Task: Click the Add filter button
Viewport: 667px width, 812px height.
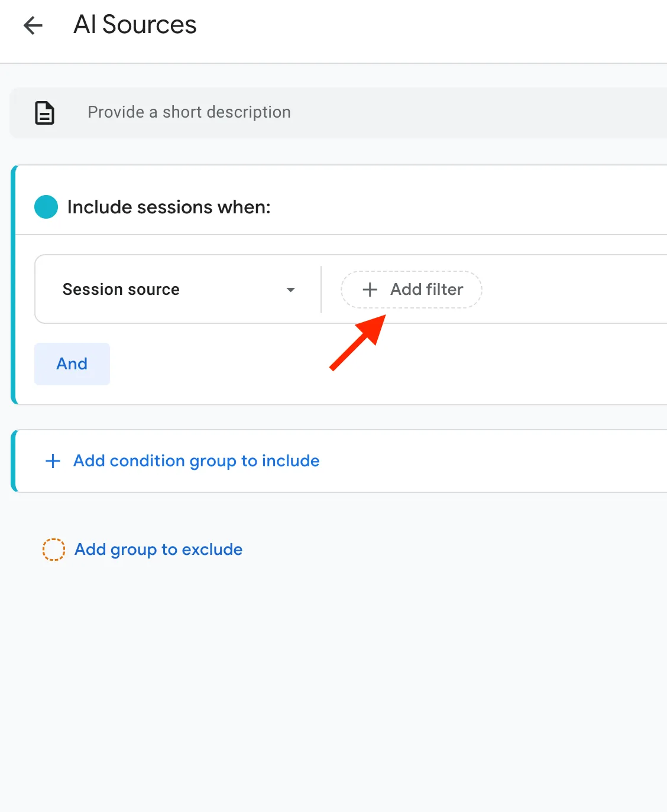Action: [412, 290]
